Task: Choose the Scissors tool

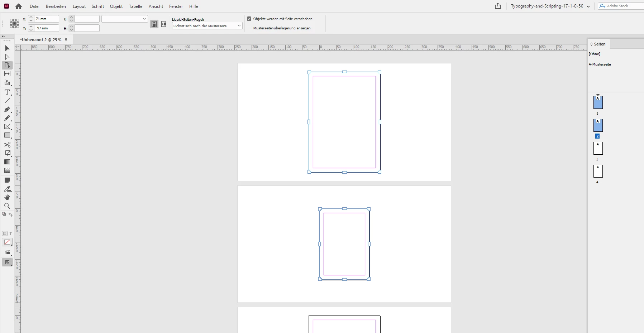Action: 7,145
